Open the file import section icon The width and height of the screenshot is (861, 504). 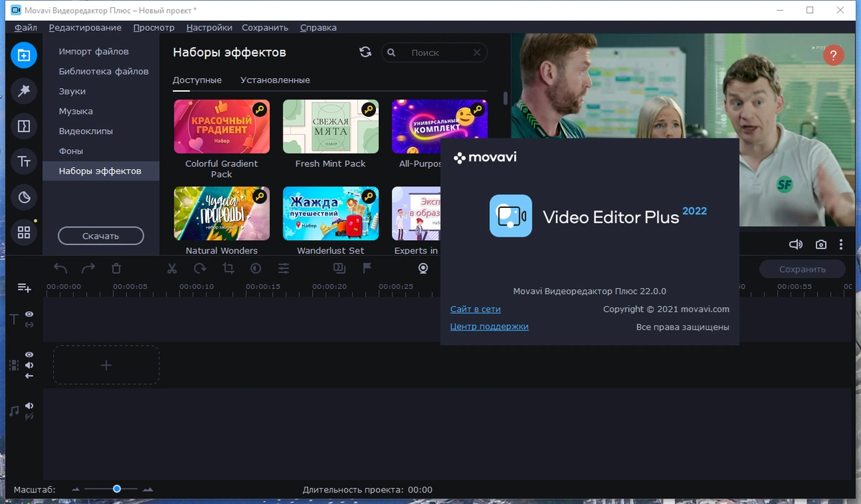click(x=24, y=55)
